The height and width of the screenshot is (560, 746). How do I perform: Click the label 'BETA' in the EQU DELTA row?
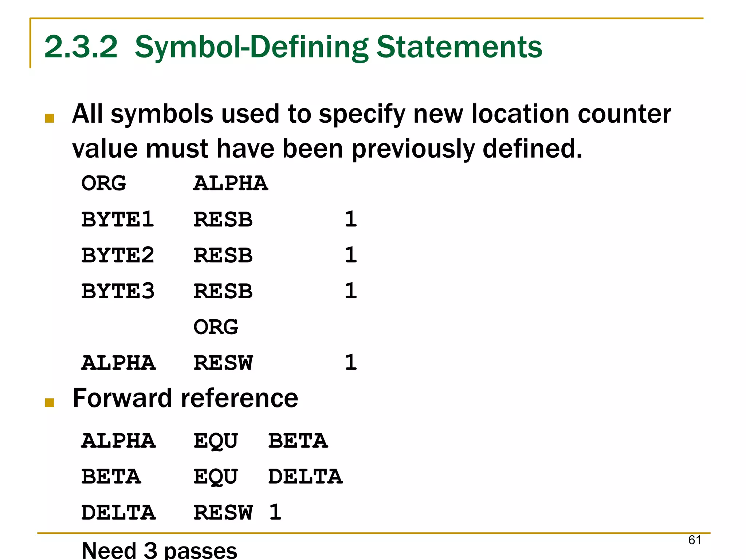coord(111,476)
